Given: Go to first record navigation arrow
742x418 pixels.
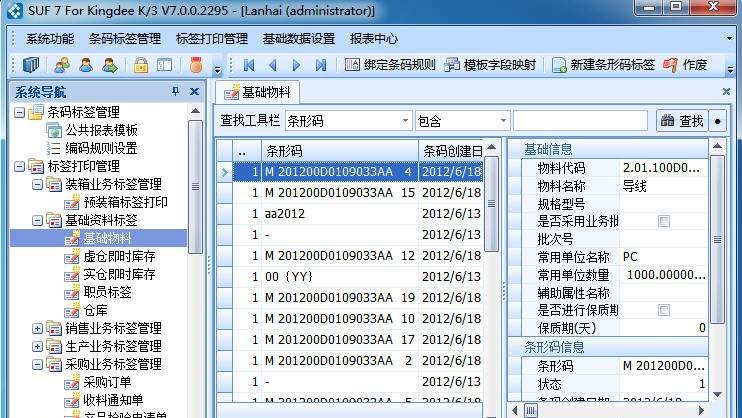Looking at the screenshot, I should click(x=249, y=65).
